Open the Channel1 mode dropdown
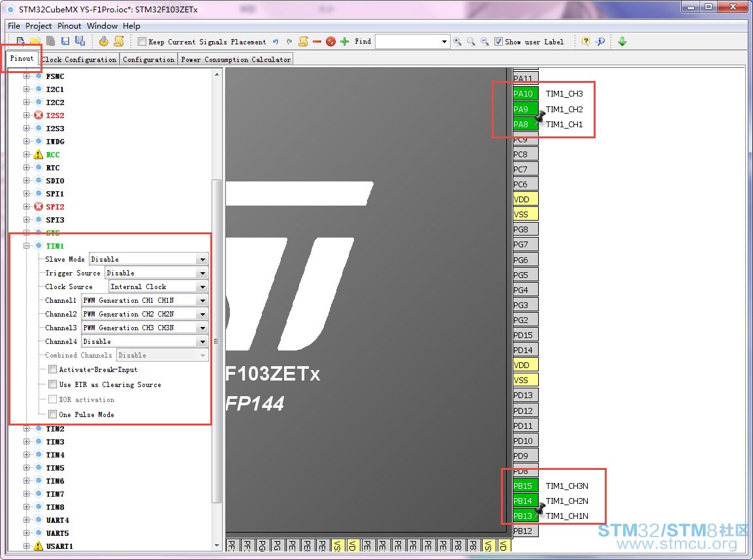 coord(202,300)
